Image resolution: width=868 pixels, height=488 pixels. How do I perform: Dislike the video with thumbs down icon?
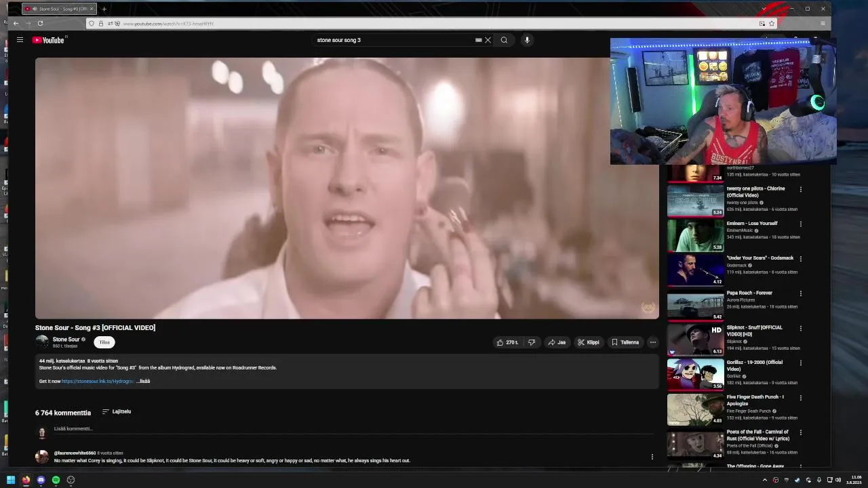[532, 342]
